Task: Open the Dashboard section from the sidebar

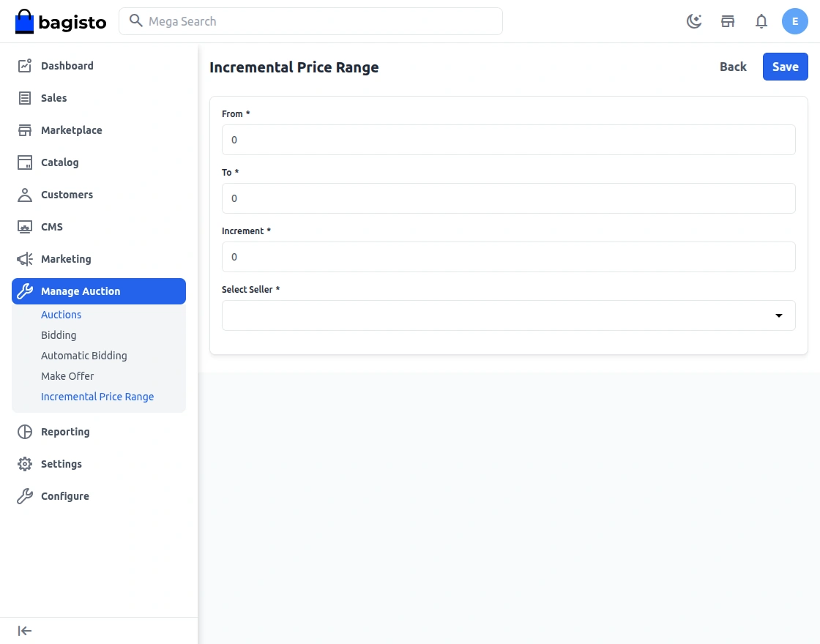Action: pos(67,65)
